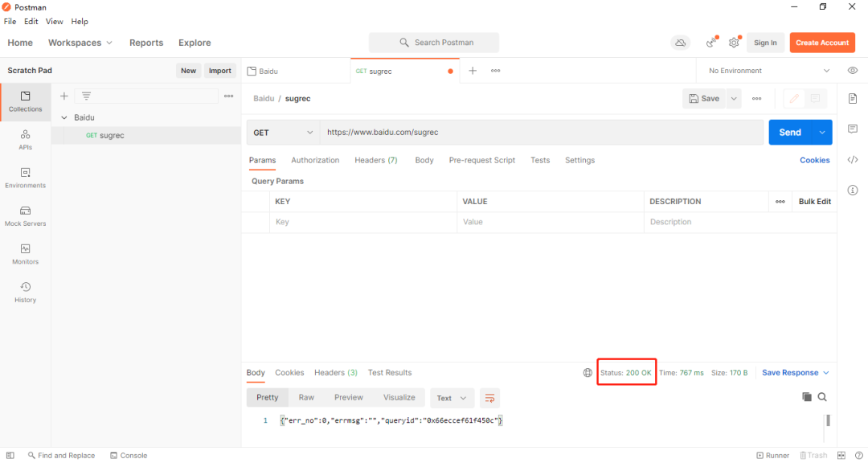The image size is (868, 463).
Task: Open the Send button dropdown arrow
Action: 822,133
